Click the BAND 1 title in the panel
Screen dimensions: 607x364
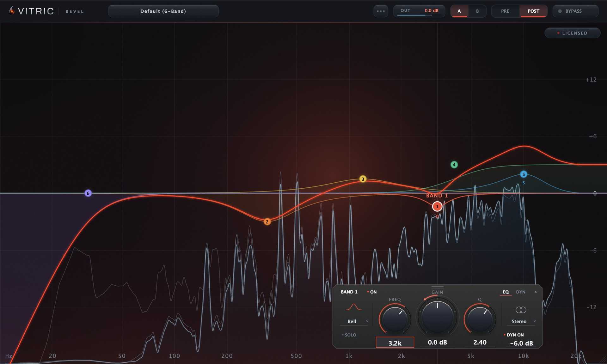pos(349,292)
